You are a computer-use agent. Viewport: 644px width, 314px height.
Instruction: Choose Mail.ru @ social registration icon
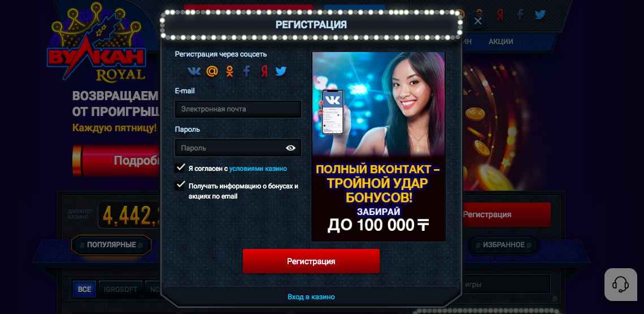coord(212,71)
